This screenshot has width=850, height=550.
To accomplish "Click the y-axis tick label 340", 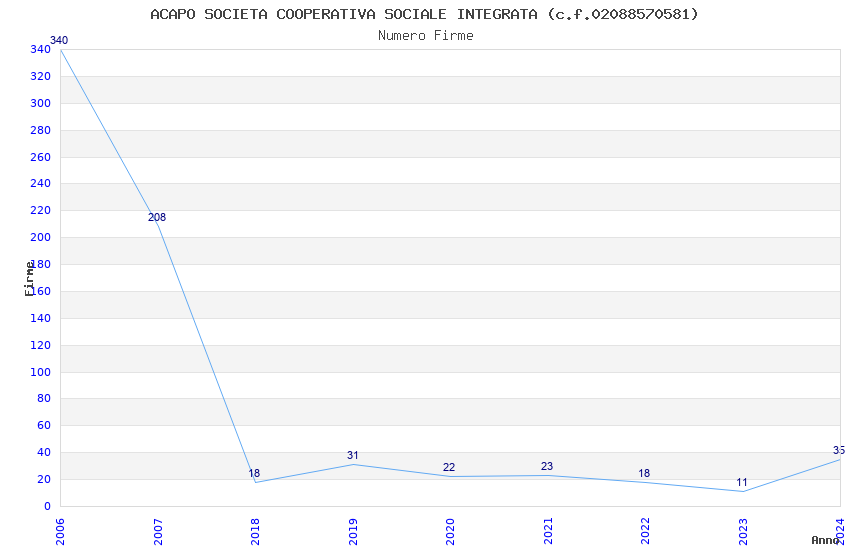I will click(41, 49).
